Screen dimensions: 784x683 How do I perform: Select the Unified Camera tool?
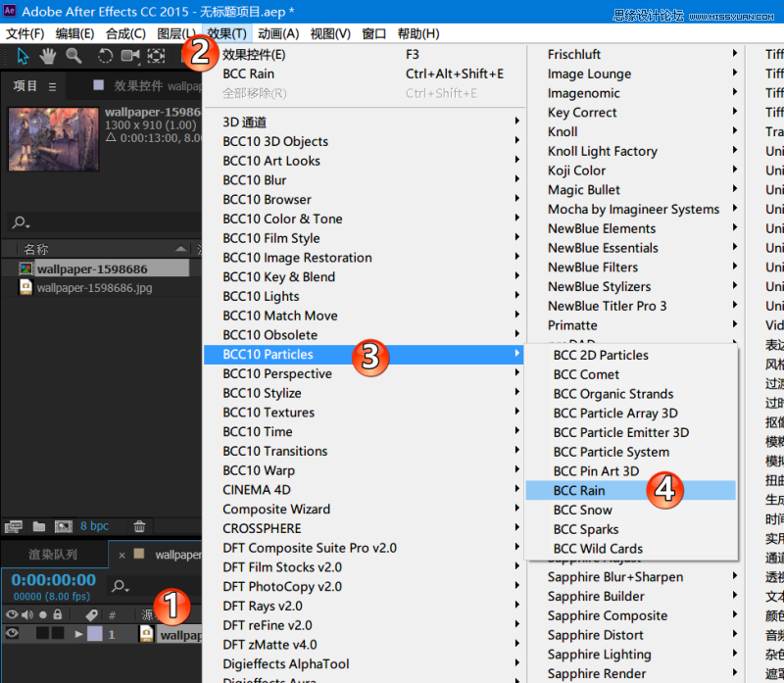point(129,56)
